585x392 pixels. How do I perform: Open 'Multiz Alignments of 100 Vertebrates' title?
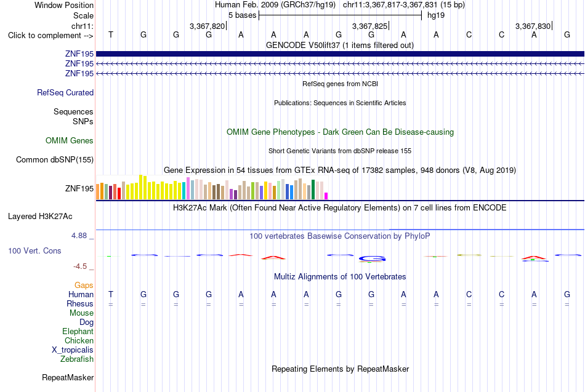340,277
